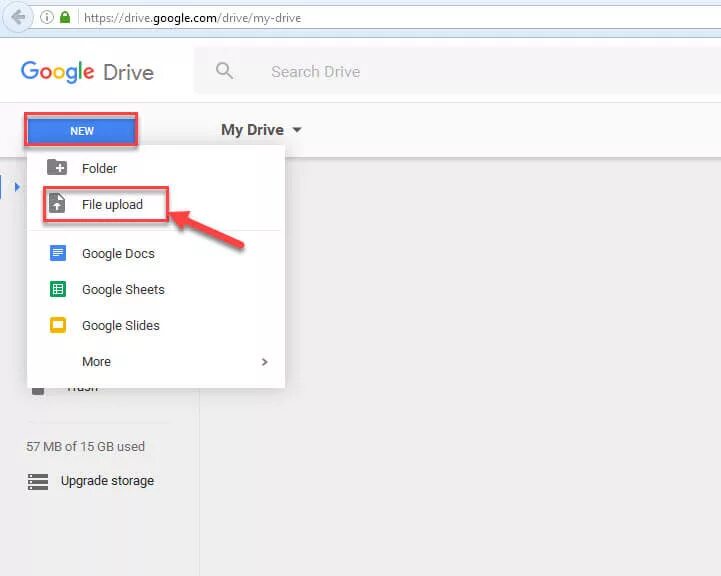Click the 57 MB of 15 GB used text

tap(86, 446)
